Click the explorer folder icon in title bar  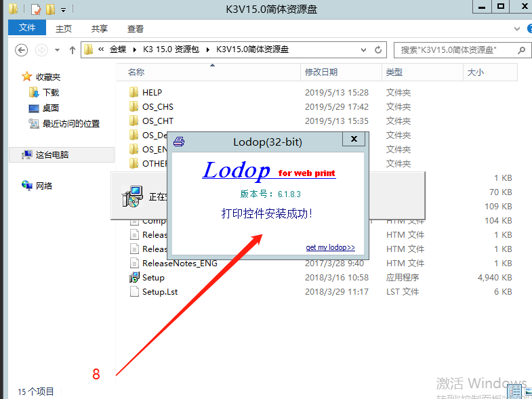pyautogui.click(x=13, y=9)
